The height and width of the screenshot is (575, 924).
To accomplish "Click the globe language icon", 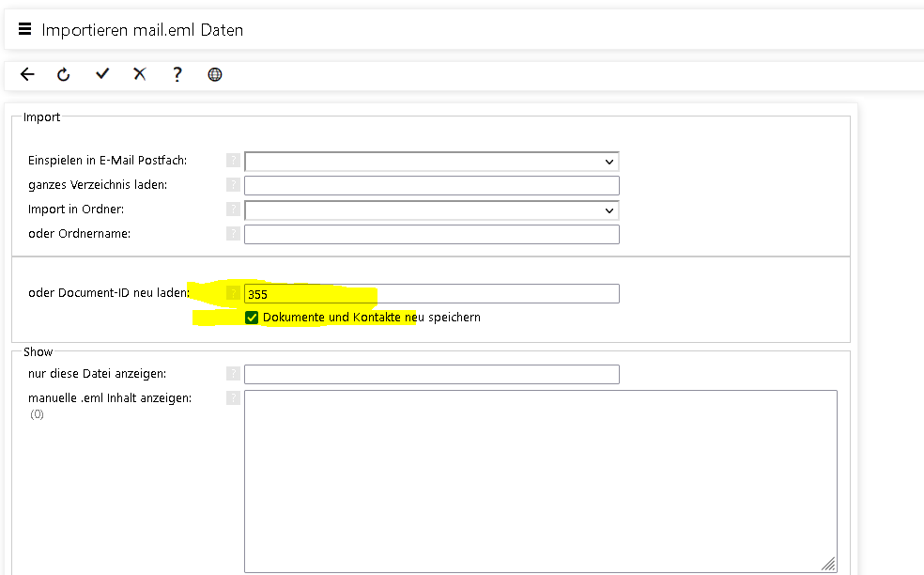I will 215,74.
